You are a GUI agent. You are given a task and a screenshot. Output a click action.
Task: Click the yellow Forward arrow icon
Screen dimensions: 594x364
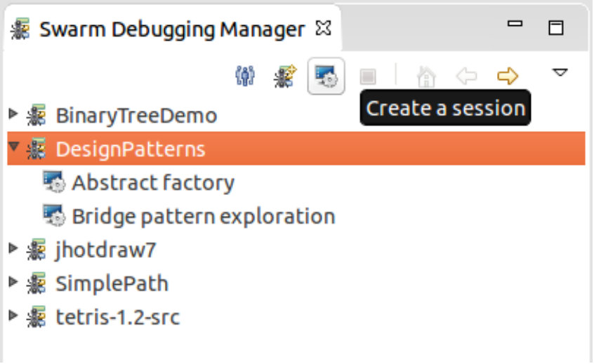tap(508, 76)
